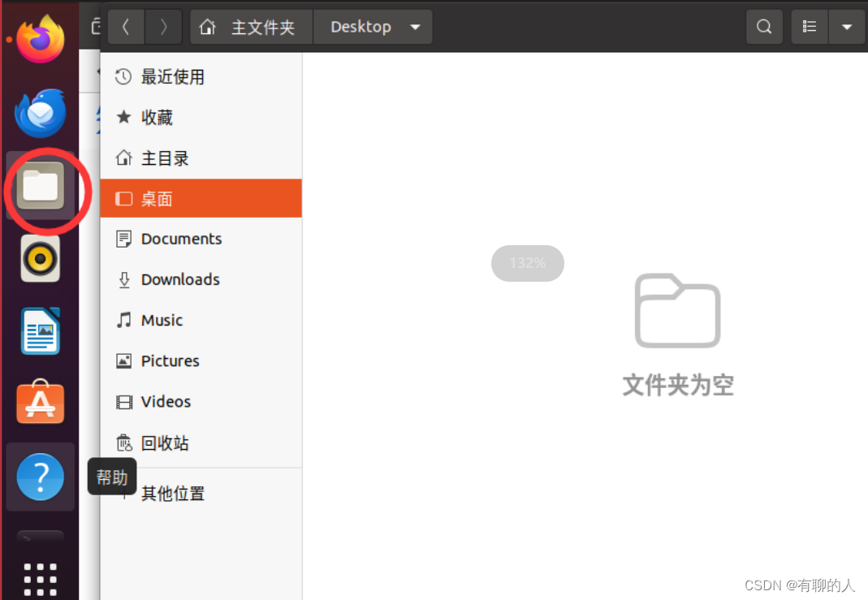Switch to list view mode

click(x=810, y=27)
